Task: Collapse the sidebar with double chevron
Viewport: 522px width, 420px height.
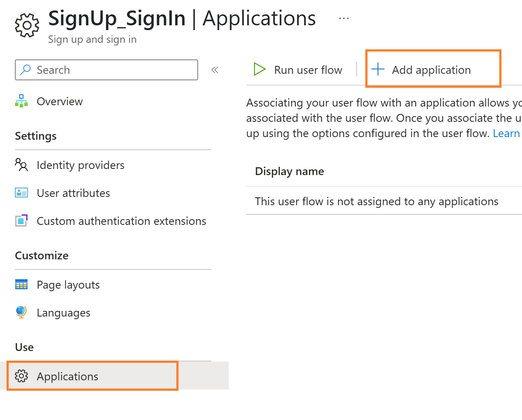Action: (x=215, y=70)
